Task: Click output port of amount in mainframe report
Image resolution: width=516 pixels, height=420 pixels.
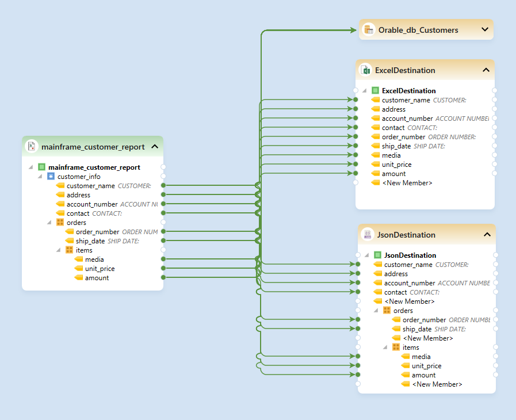Action: coord(163,277)
